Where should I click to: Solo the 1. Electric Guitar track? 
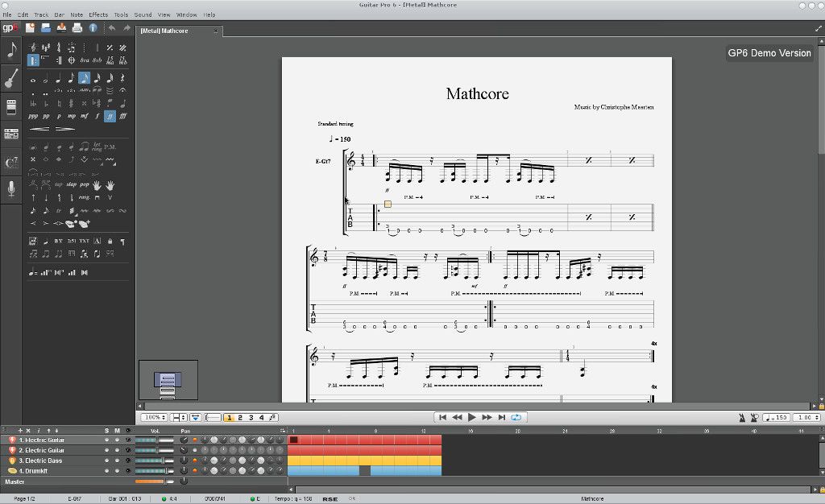[106, 440]
